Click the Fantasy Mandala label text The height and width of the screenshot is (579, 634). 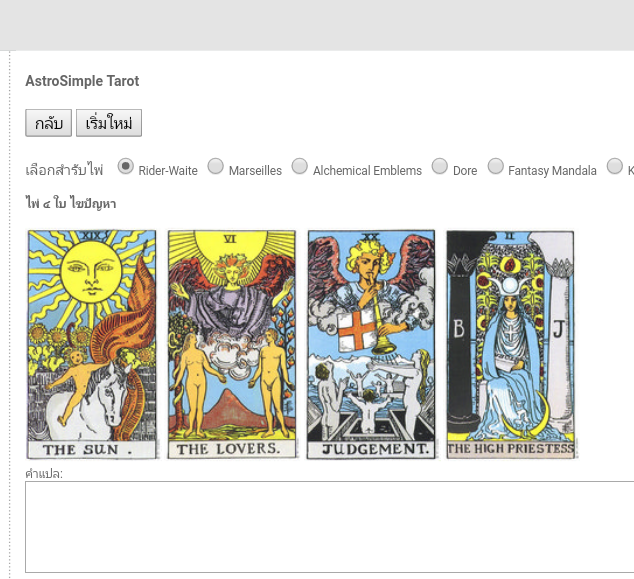[552, 171]
